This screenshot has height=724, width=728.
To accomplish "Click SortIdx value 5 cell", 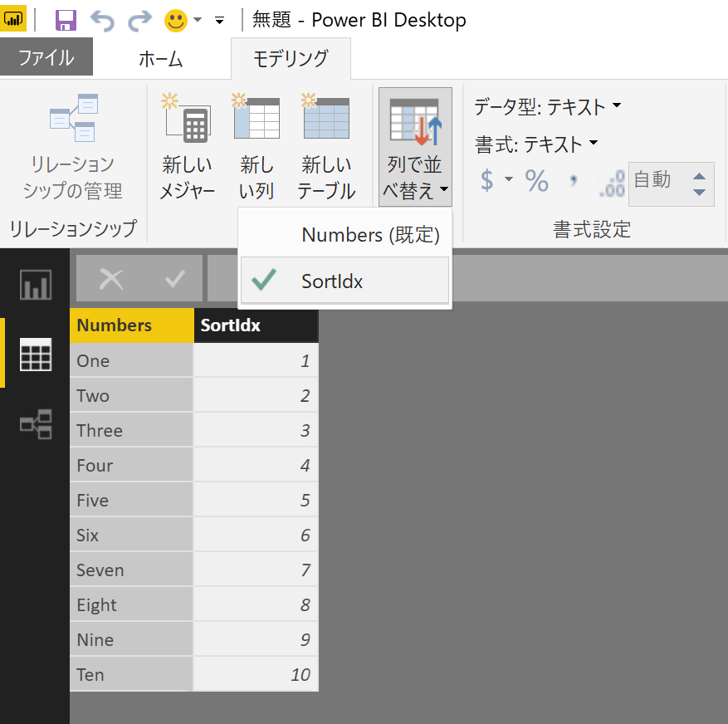I will point(256,500).
